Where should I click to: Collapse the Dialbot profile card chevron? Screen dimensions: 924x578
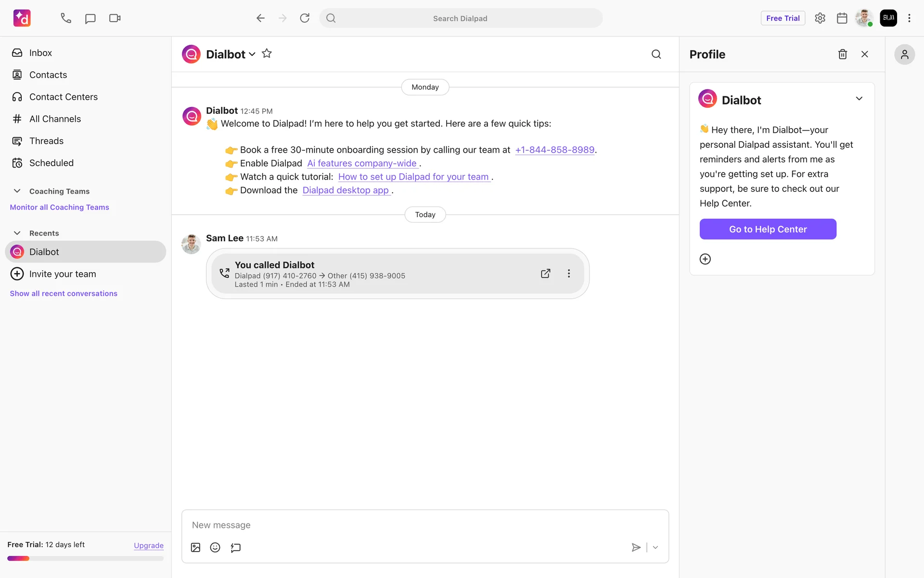click(859, 99)
